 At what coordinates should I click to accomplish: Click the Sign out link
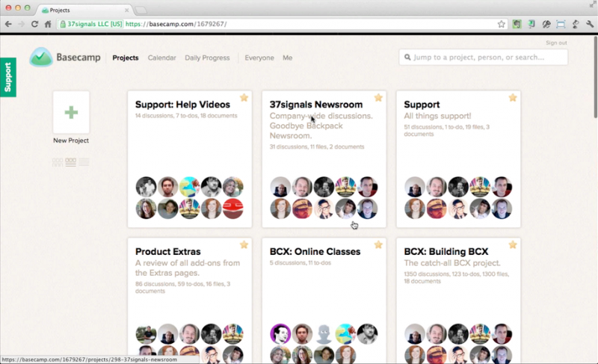tap(556, 43)
